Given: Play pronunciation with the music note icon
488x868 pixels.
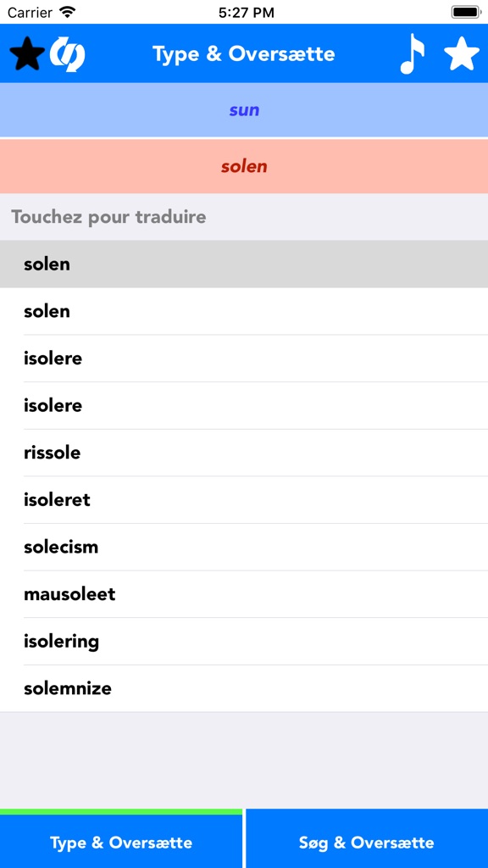Looking at the screenshot, I should (413, 53).
